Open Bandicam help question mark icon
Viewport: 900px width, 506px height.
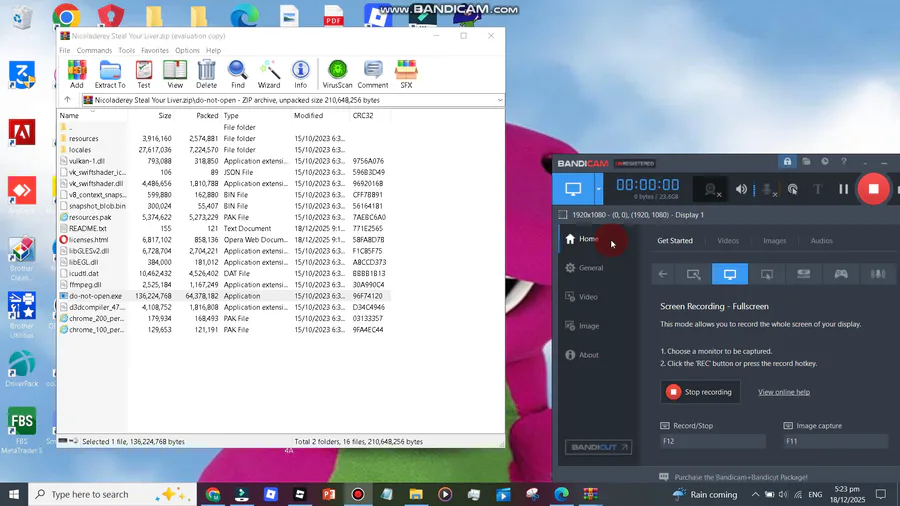pos(844,162)
